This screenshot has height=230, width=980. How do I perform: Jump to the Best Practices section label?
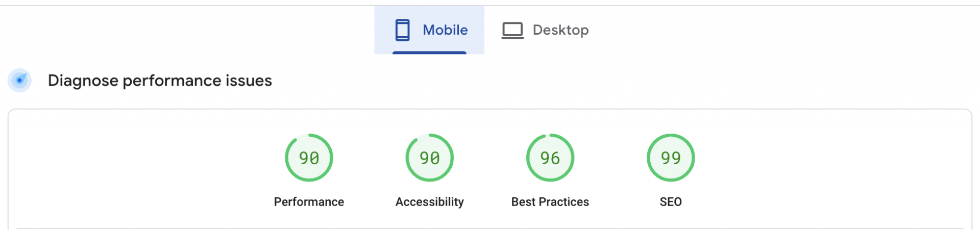pos(550,202)
